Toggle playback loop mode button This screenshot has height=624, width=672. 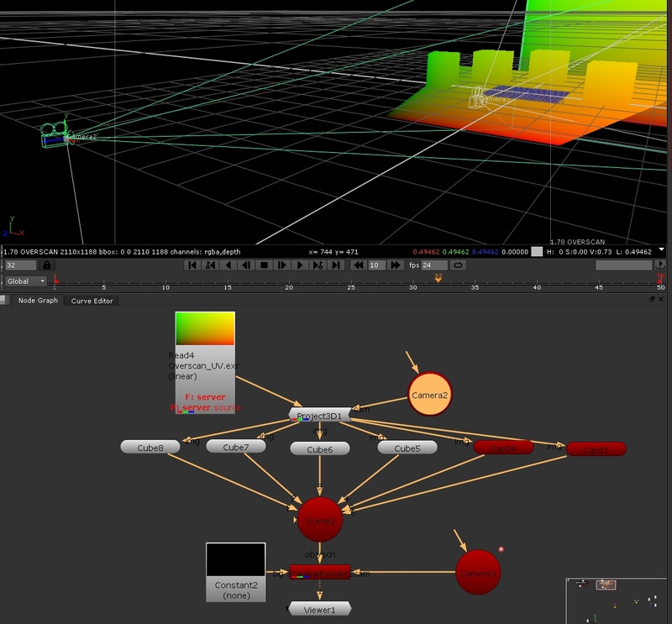point(459,265)
